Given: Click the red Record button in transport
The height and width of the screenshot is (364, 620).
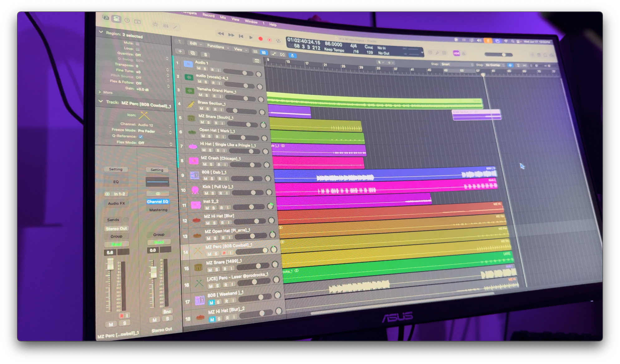Looking at the screenshot, I should pyautogui.click(x=260, y=39).
